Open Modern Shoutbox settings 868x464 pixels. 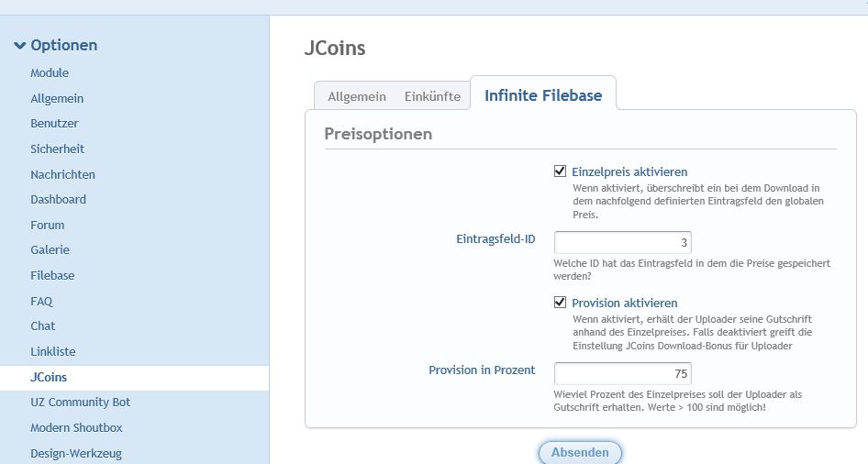(76, 427)
